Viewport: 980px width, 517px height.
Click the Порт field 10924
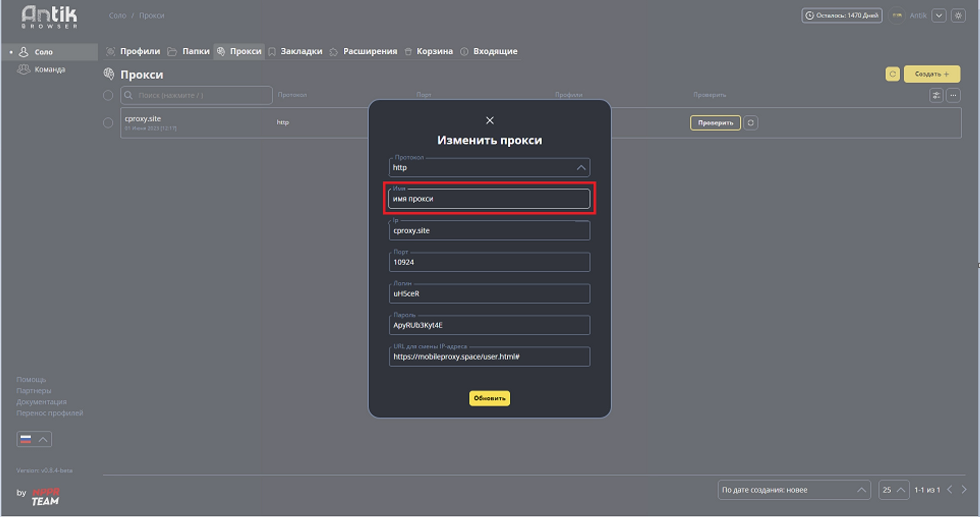489,262
